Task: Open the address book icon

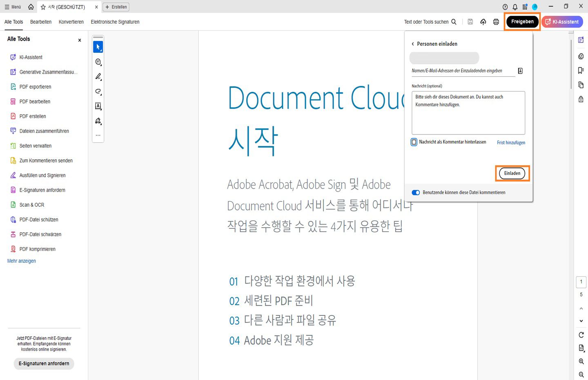Action: (x=520, y=71)
